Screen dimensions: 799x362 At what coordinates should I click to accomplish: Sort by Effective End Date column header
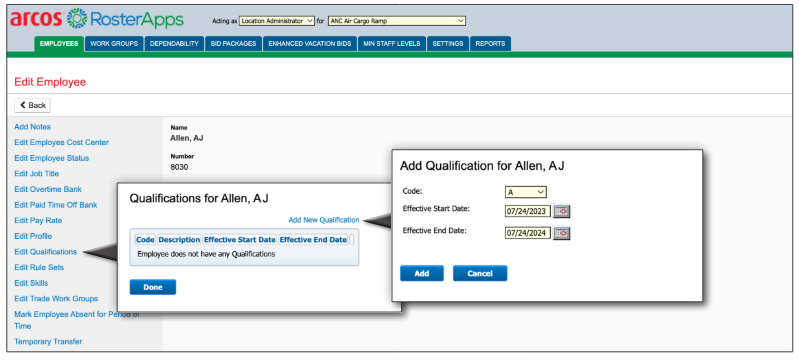click(313, 240)
